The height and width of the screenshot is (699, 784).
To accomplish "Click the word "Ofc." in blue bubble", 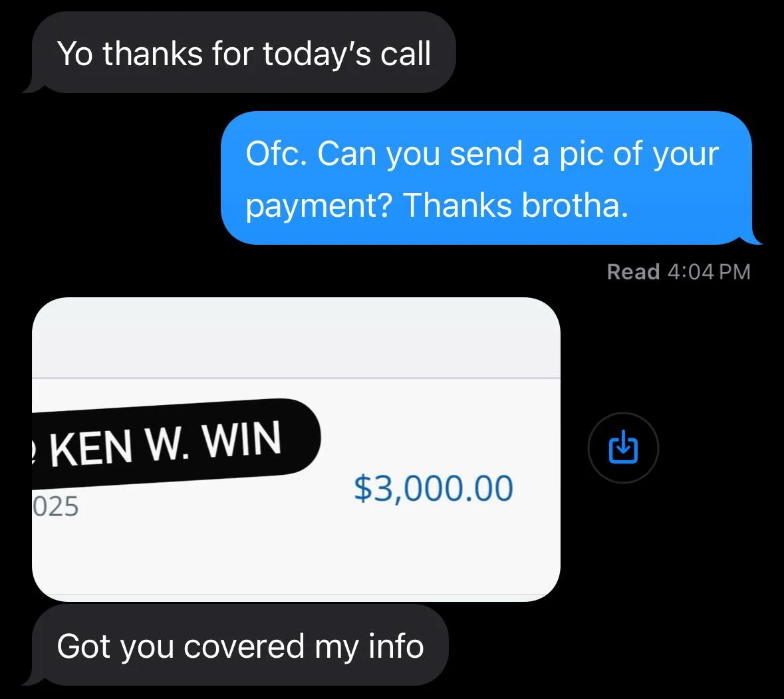I will [x=276, y=153].
